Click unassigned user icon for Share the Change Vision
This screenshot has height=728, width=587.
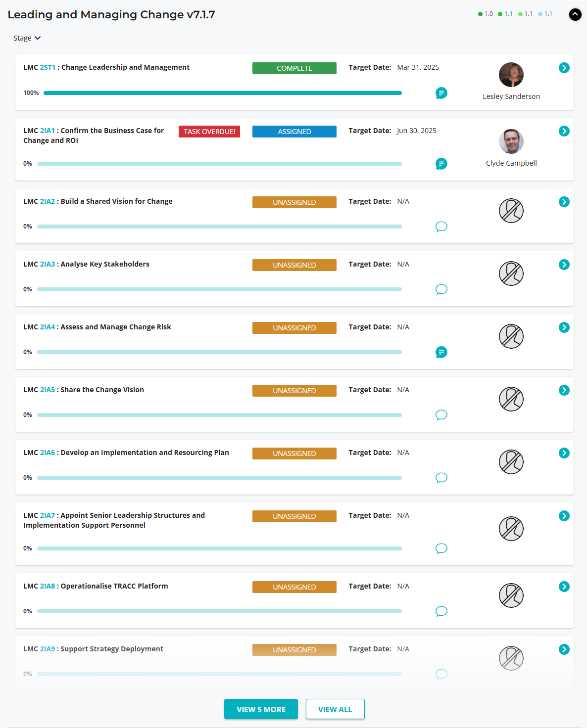coord(511,399)
